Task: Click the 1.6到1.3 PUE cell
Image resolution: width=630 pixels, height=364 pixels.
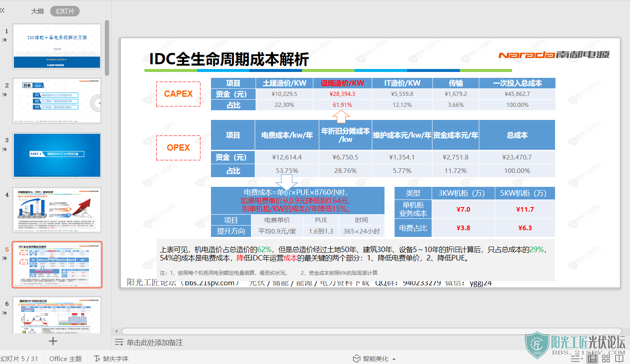Action: click(321, 231)
